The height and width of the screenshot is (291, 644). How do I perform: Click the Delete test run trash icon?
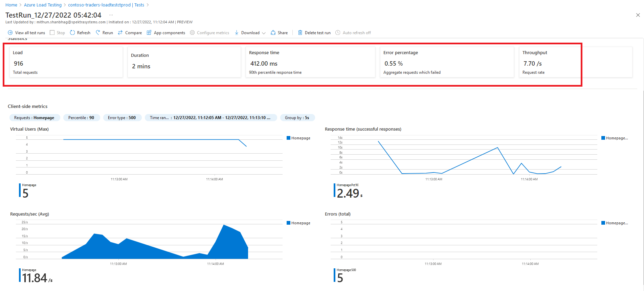coord(300,33)
